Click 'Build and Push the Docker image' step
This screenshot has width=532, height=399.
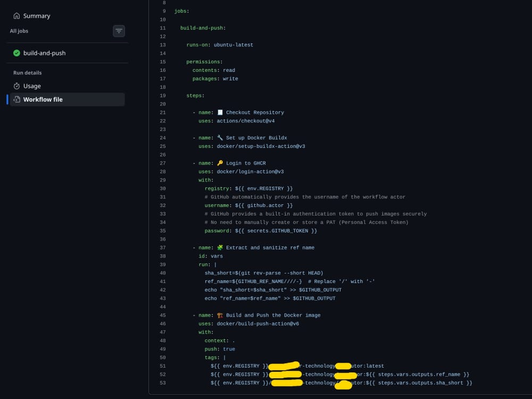tap(273, 315)
